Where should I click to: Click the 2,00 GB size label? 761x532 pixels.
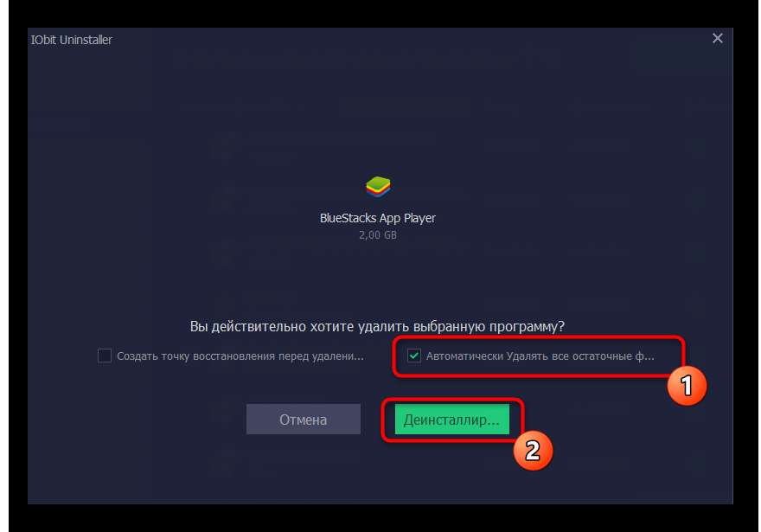(378, 235)
